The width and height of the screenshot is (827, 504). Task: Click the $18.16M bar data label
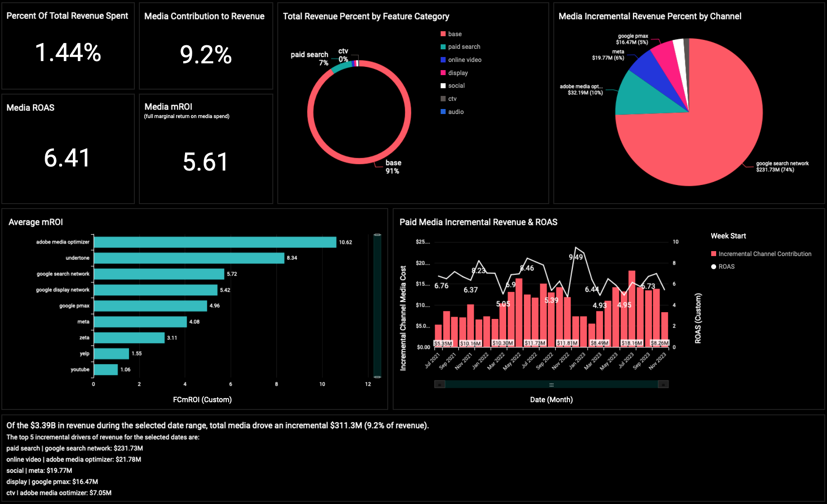[632, 343]
